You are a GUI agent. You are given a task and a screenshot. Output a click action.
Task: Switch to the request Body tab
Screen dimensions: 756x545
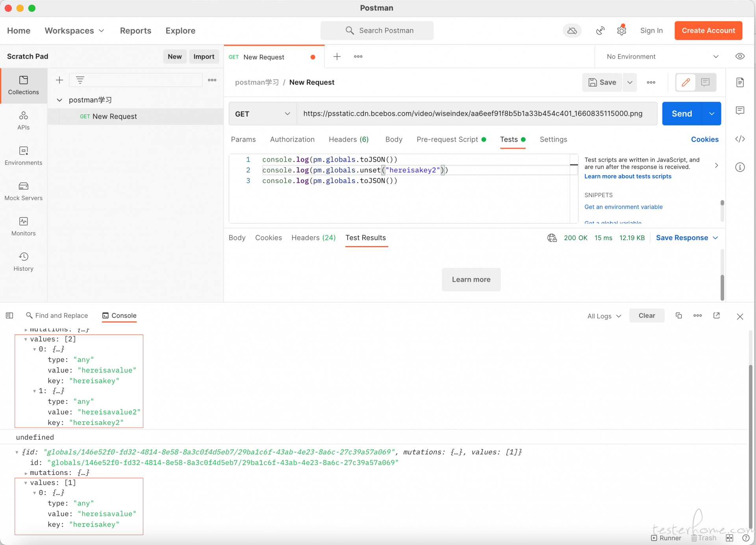click(394, 139)
